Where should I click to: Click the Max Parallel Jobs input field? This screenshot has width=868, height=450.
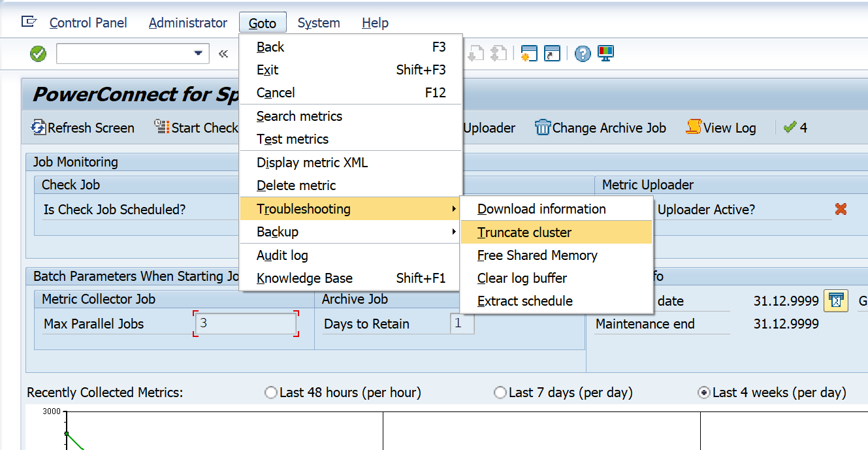pyautogui.click(x=246, y=323)
